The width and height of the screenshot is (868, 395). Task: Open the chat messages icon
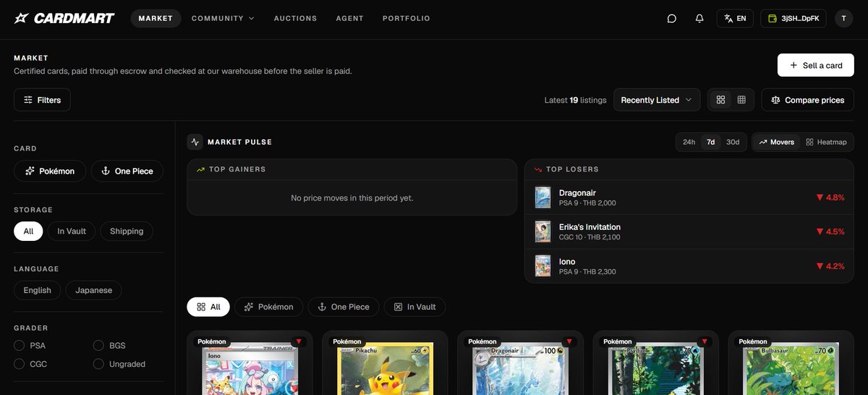coord(672,18)
